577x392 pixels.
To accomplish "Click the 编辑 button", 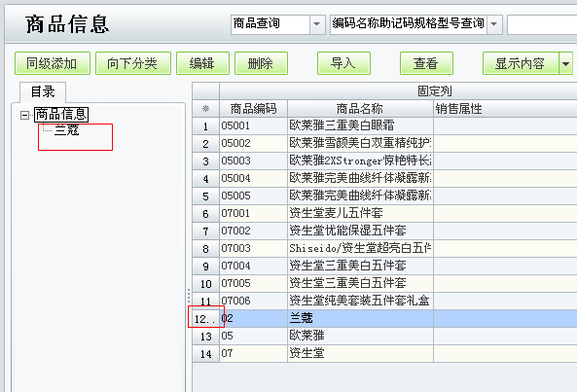I will pyautogui.click(x=202, y=63).
